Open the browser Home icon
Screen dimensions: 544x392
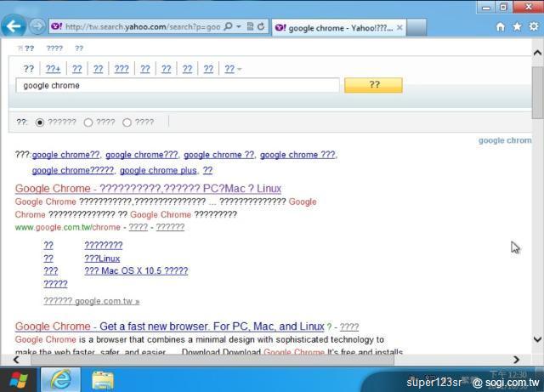click(x=501, y=26)
